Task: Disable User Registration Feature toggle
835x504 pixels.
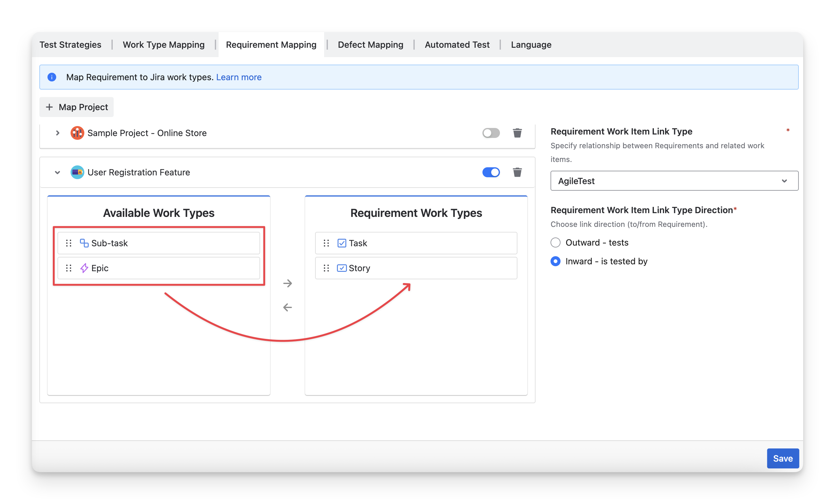Action: [491, 172]
